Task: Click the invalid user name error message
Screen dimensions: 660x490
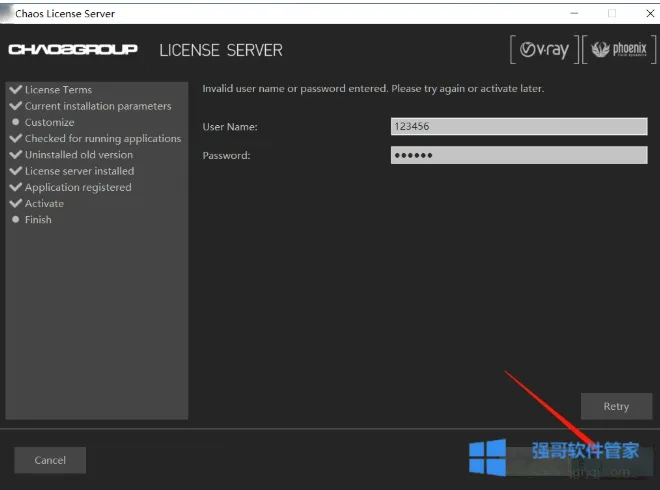Action: pyautogui.click(x=373, y=89)
